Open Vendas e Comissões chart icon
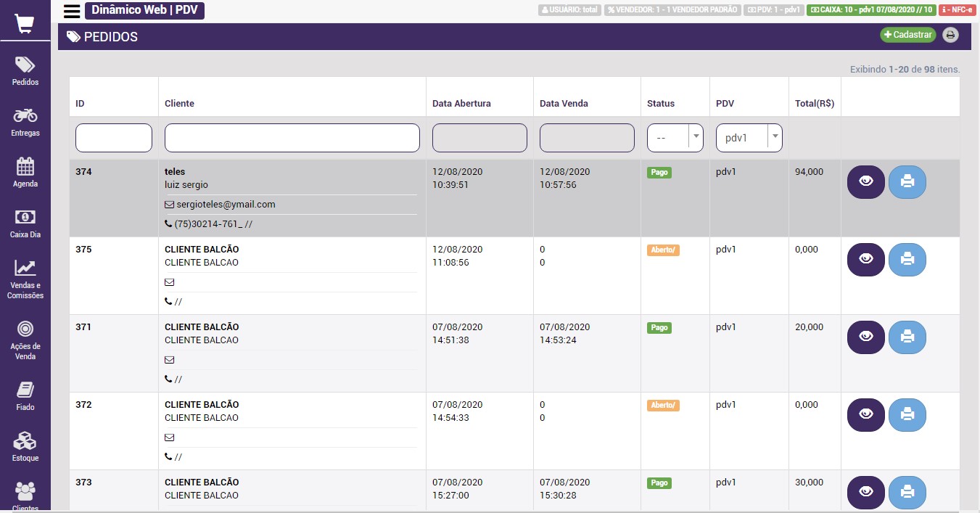The width and height of the screenshot is (980, 513). 25,268
